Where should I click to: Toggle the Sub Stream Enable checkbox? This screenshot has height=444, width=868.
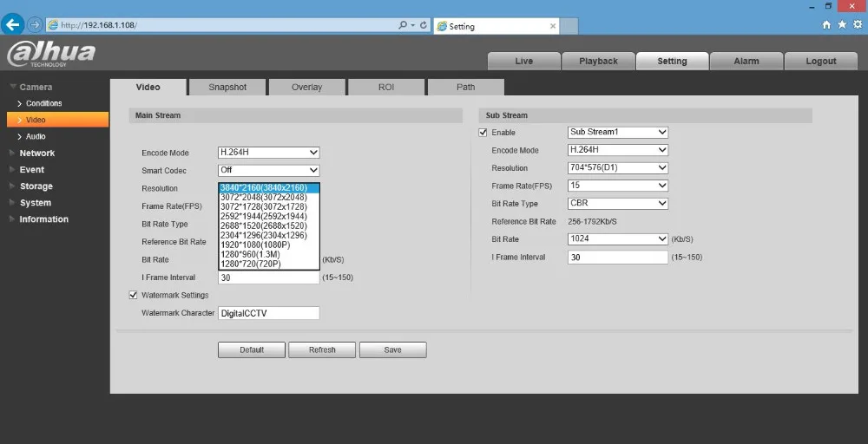pos(483,133)
